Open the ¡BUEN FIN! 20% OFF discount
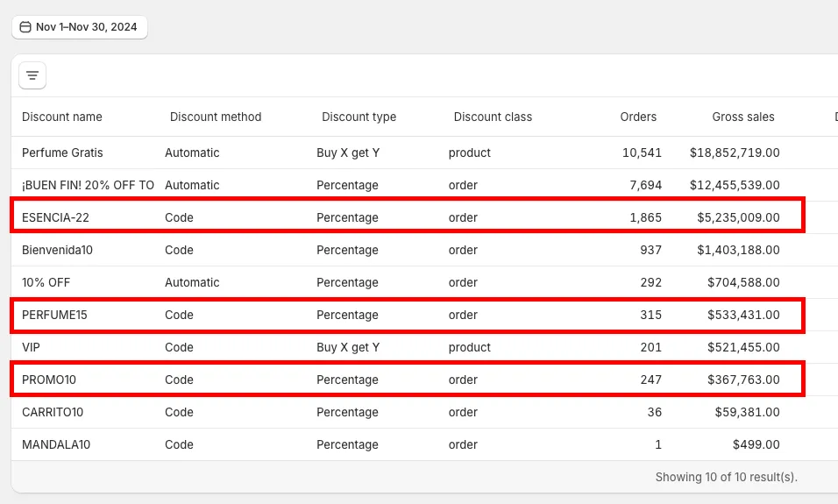The image size is (838, 504). (x=88, y=185)
